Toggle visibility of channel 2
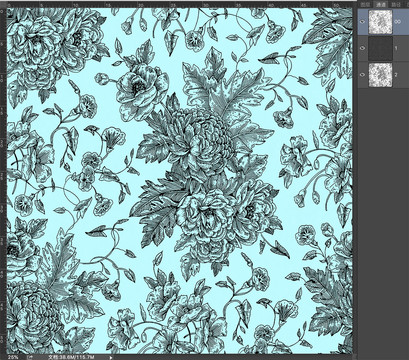Image resolution: width=409 pixels, height=360 pixels. (x=363, y=75)
